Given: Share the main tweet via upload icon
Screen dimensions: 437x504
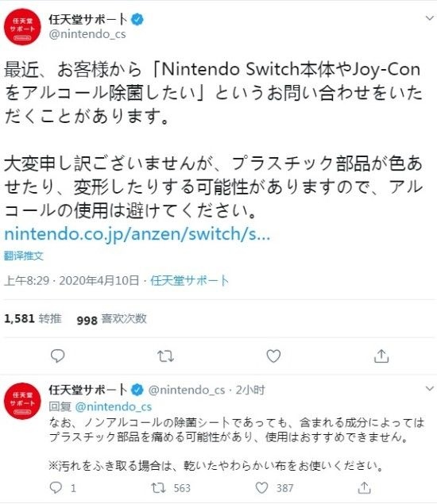Looking at the screenshot, I should pyautogui.click(x=381, y=356).
